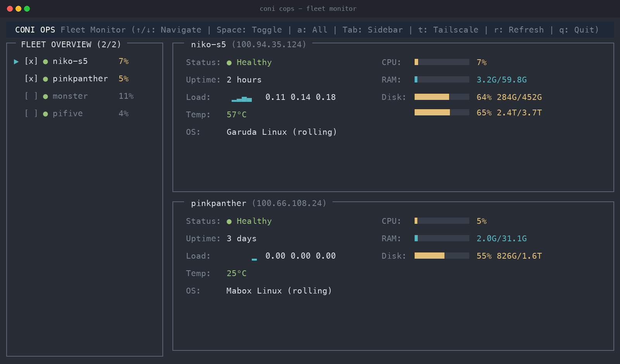The height and width of the screenshot is (364, 620).
Task: Click the niko-s5 RAM usage bar
Action: click(x=442, y=79)
